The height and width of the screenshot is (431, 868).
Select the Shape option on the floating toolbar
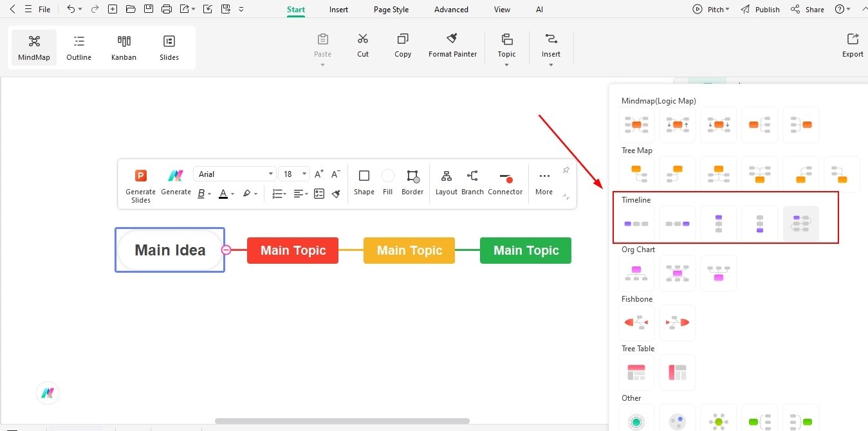click(x=364, y=183)
